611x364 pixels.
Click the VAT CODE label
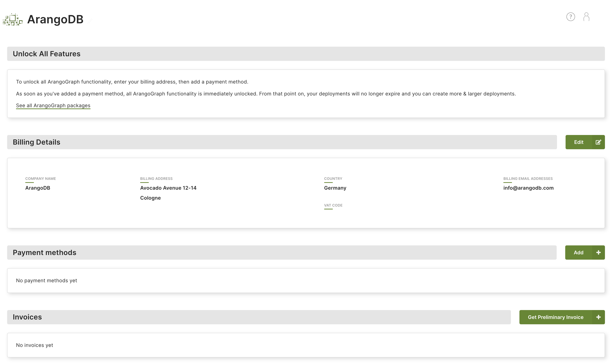(333, 205)
